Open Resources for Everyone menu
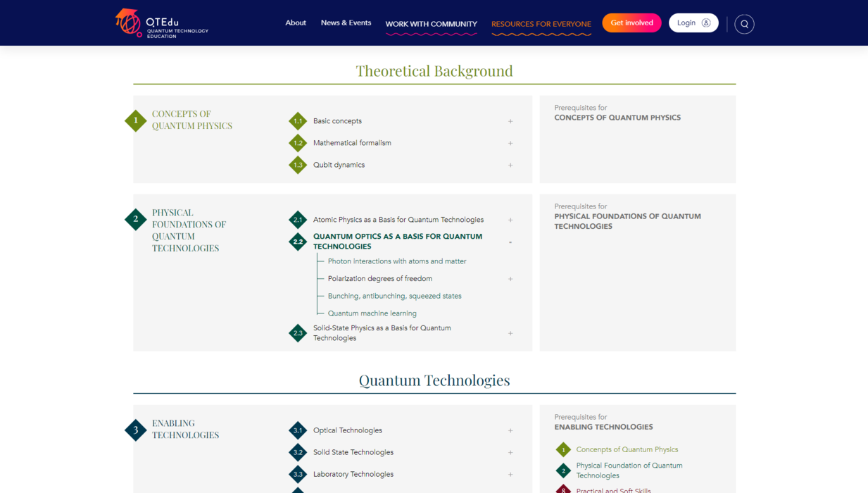868x493 pixels. pyautogui.click(x=541, y=24)
